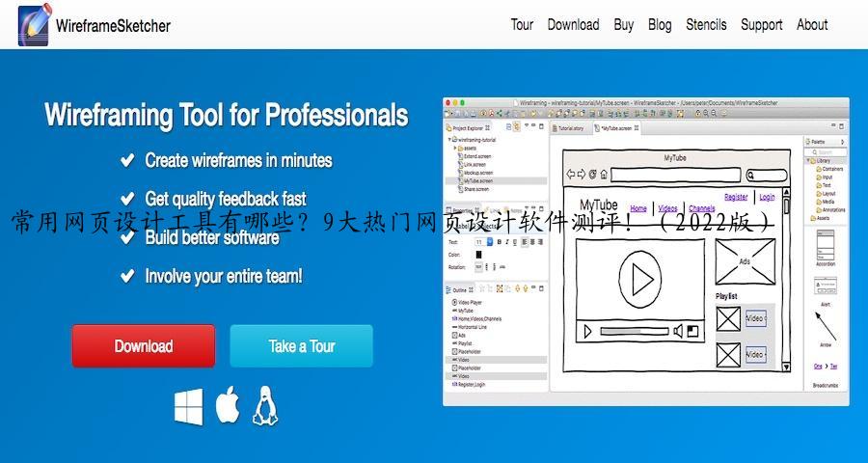Toggle Bold text formatting in Properties
Screen dimensions: 868x463
point(499,242)
